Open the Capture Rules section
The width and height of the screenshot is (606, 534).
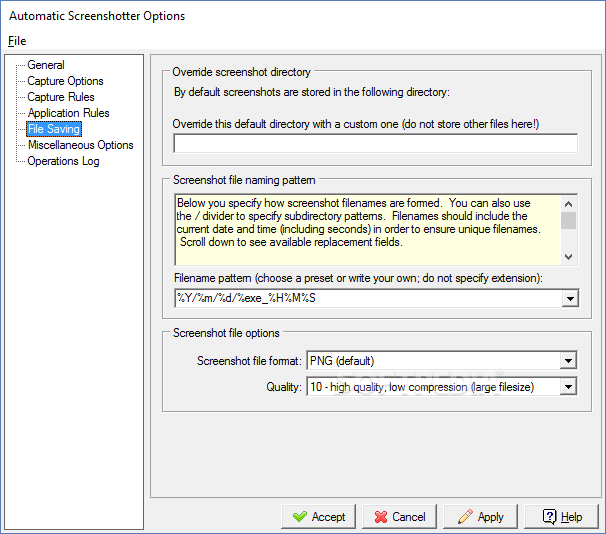(x=61, y=97)
